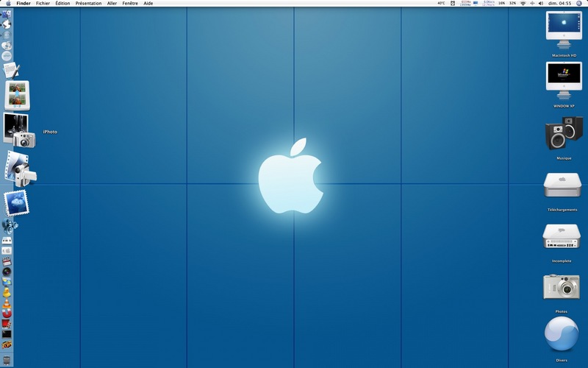
Task: Open Photo Booth lens icon in Dock
Action: coord(7,272)
